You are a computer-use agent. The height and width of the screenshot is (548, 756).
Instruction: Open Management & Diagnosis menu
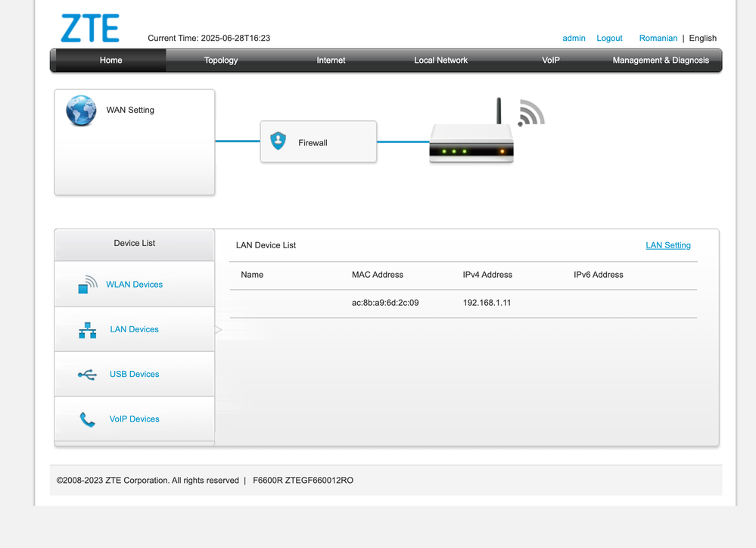(661, 61)
